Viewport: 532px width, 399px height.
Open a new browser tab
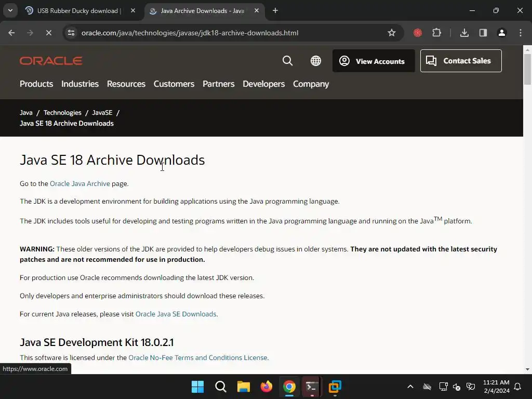point(275,11)
